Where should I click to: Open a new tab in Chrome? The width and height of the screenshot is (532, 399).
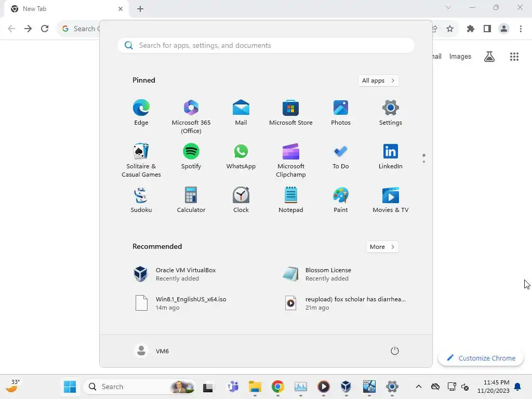click(140, 9)
